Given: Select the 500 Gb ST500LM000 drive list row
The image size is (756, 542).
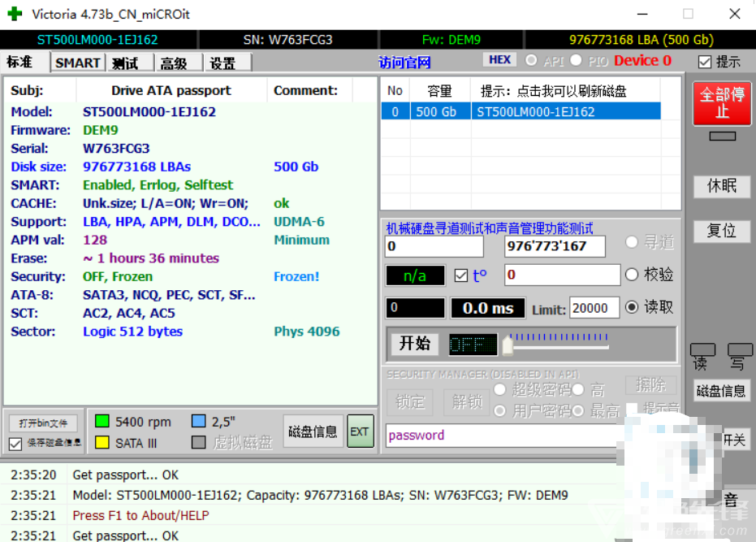Looking at the screenshot, I should [521, 111].
